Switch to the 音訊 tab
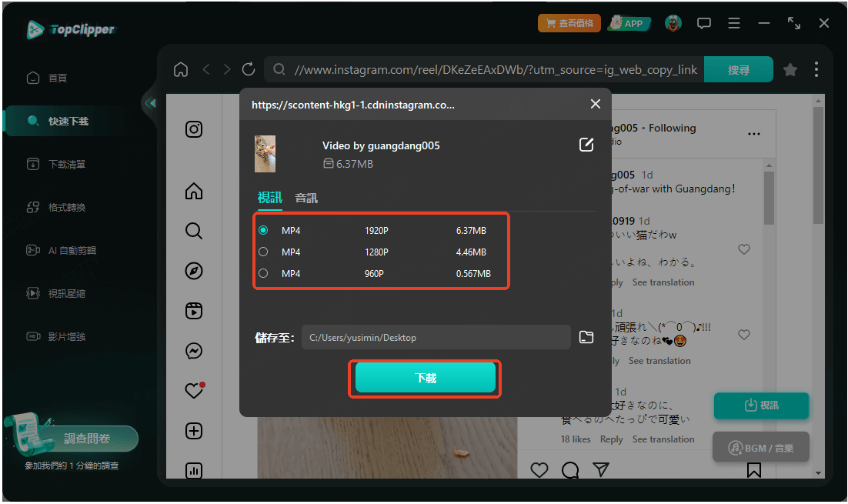The width and height of the screenshot is (848, 504). pyautogui.click(x=306, y=198)
